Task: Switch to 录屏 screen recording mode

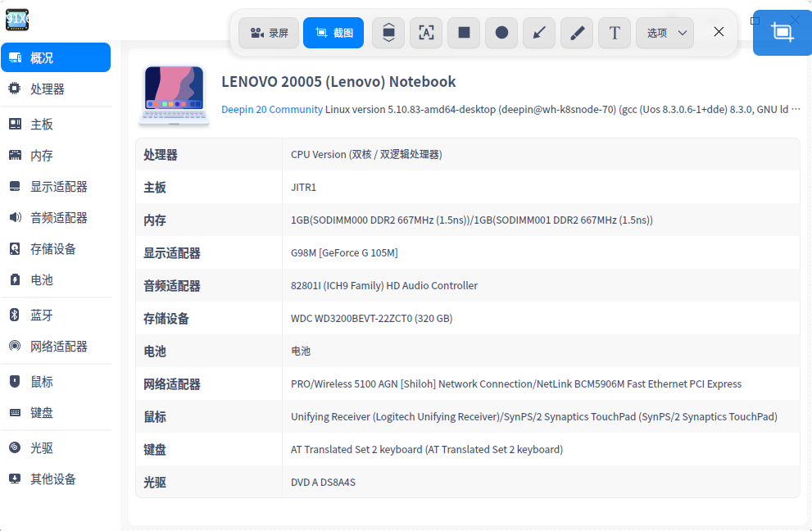Action: click(268, 32)
